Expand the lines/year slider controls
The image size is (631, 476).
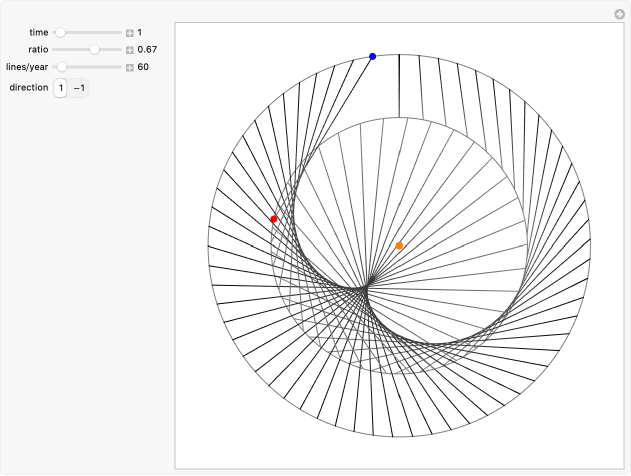coord(130,67)
